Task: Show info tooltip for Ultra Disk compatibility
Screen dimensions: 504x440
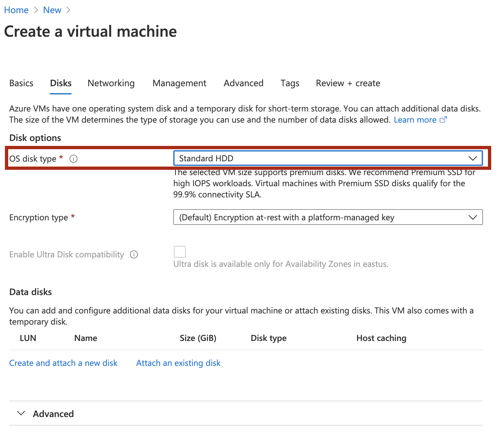Action: pos(134,254)
